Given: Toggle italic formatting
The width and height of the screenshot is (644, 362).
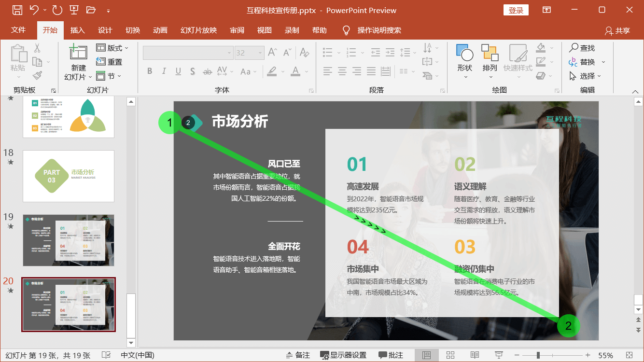Looking at the screenshot, I should click(x=164, y=71).
